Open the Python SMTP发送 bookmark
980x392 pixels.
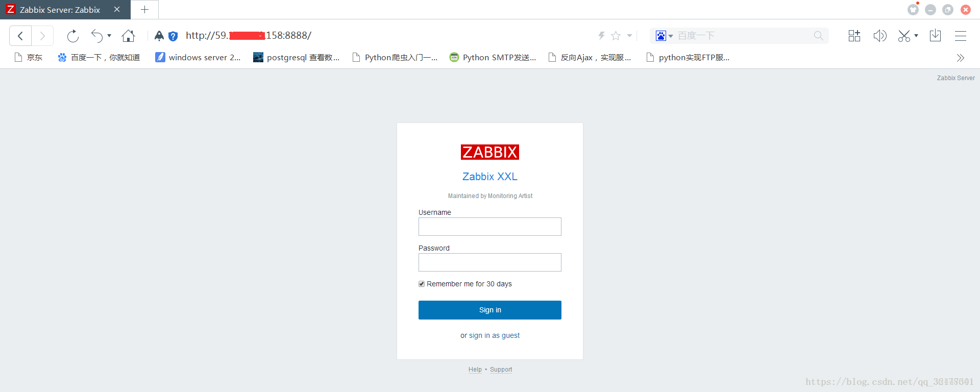pyautogui.click(x=493, y=58)
